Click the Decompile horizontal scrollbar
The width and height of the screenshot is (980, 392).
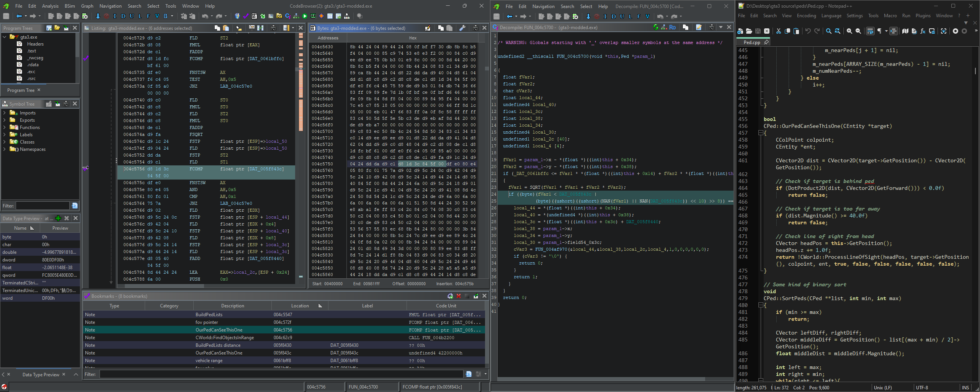(x=601, y=379)
